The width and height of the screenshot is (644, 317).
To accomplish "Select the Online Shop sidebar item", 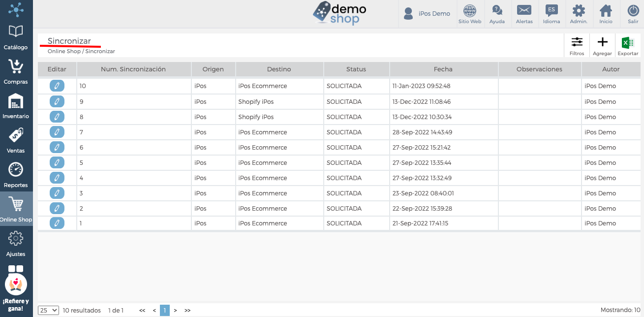I will (16, 209).
